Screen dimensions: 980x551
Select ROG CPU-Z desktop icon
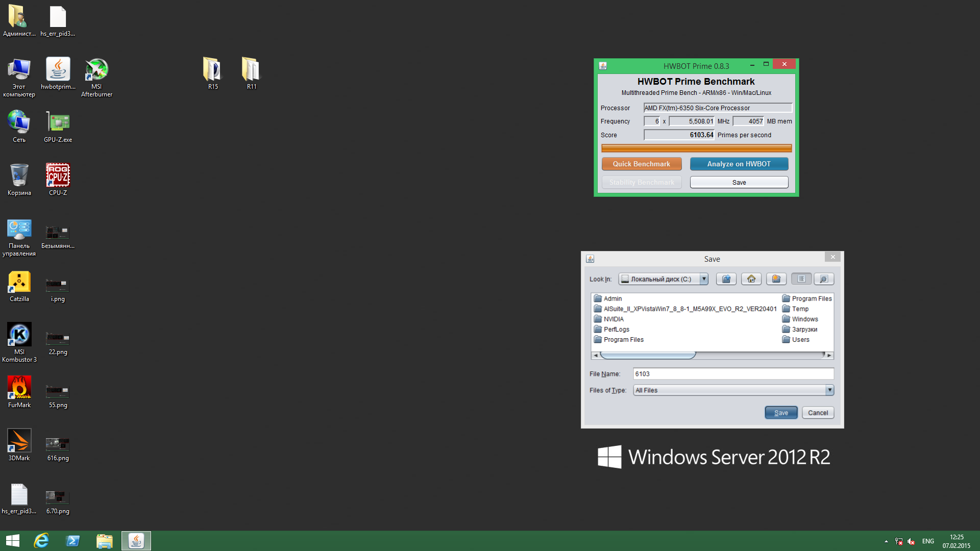point(58,180)
